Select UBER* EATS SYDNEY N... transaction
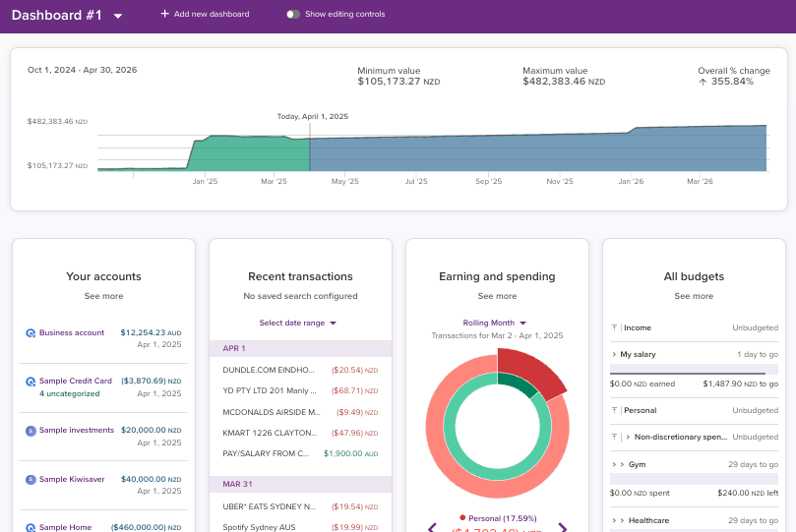796x532 pixels. (300, 506)
